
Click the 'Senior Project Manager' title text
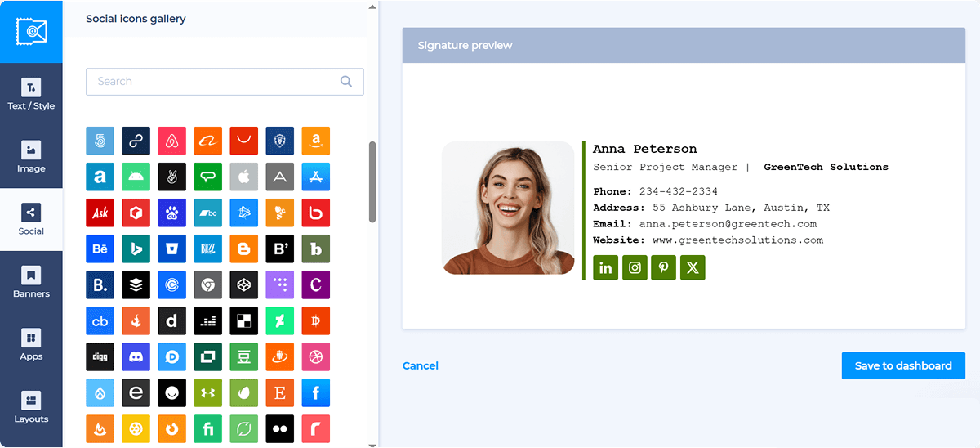pos(666,167)
